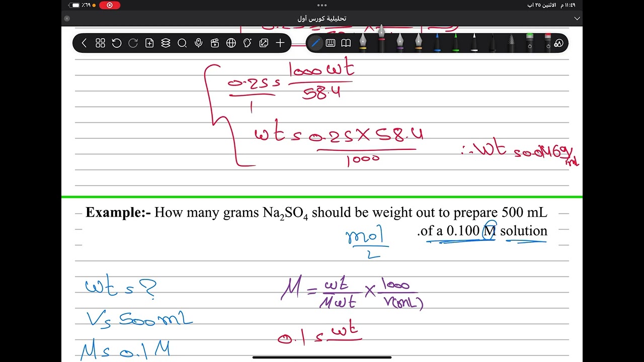The width and height of the screenshot is (644, 362).
Task: Open the search magnifier
Action: (x=182, y=43)
